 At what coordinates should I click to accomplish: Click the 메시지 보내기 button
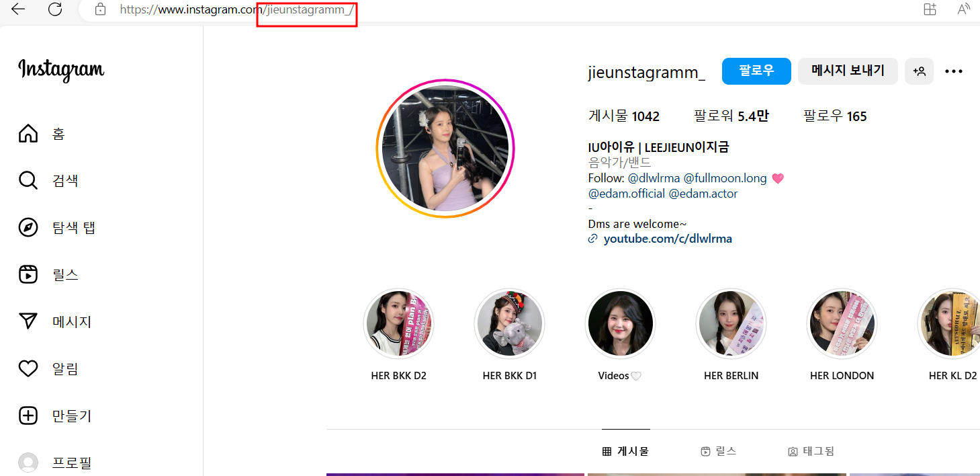point(848,71)
